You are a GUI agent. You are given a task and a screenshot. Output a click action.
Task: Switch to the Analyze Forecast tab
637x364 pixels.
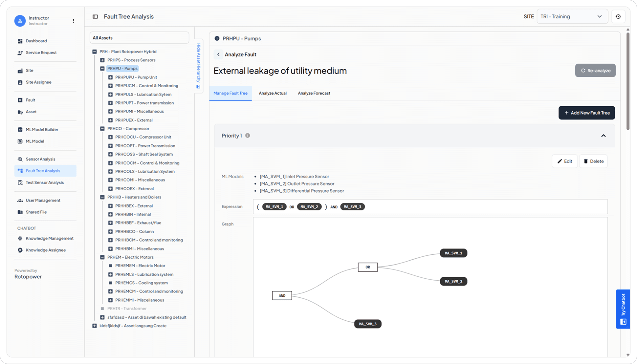coord(314,93)
